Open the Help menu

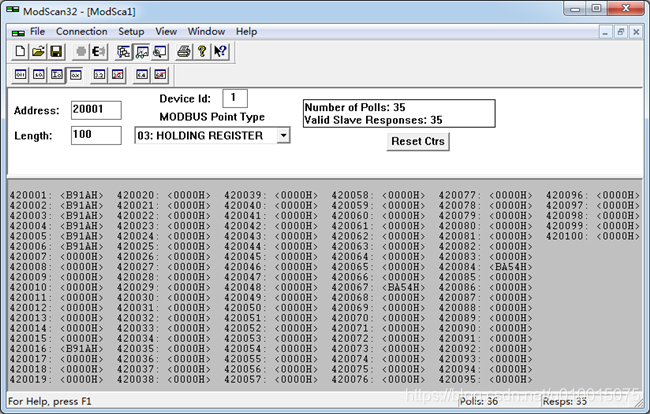click(x=247, y=31)
